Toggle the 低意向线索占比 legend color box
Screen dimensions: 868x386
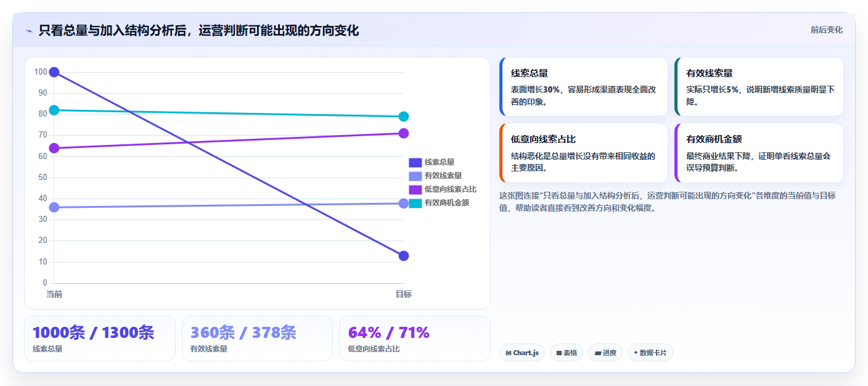pos(416,189)
